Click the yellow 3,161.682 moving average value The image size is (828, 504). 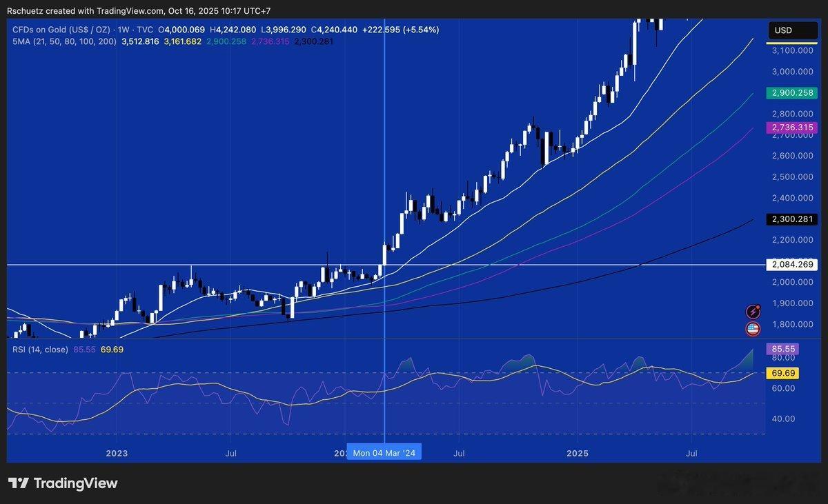[183, 41]
